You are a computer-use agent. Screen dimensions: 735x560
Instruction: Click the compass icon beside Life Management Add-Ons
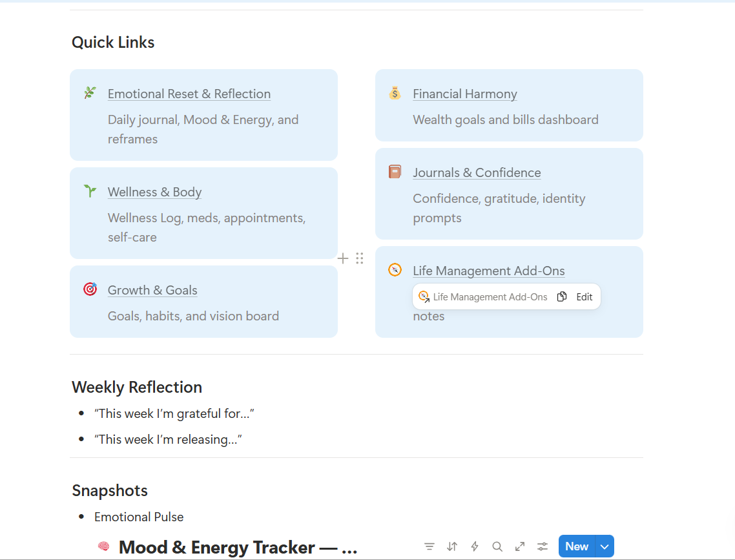(395, 270)
